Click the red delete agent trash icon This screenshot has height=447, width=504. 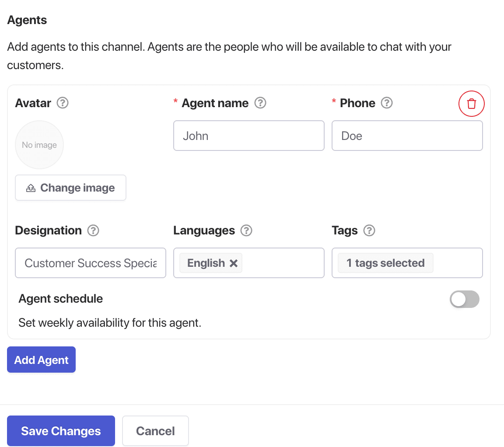click(471, 104)
